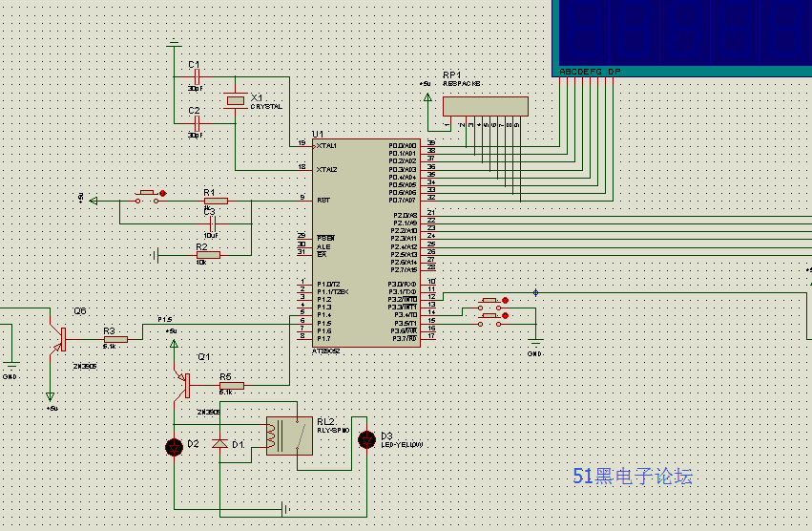Screen dimensions: 812x531
Task: Select the D1 diode symbol
Action: point(220,443)
